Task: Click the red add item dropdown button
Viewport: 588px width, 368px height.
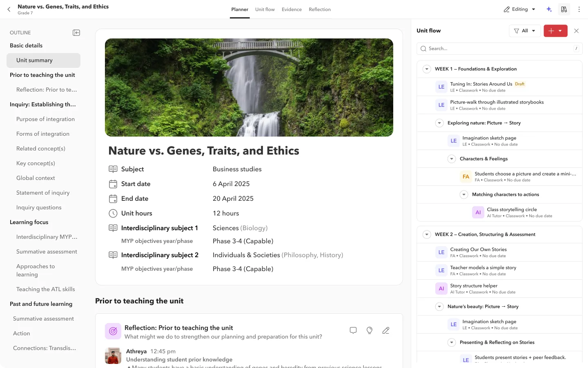Action: [x=555, y=31]
